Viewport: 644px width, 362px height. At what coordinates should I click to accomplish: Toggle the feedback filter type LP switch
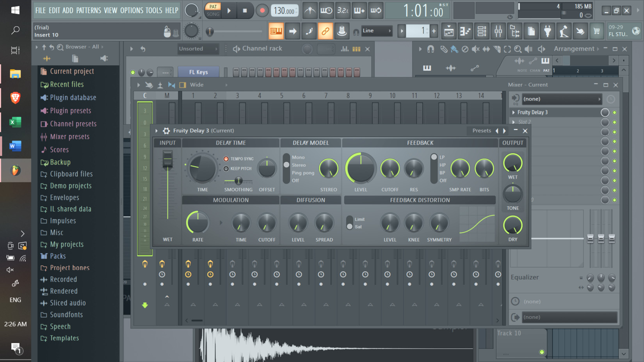[x=434, y=169]
